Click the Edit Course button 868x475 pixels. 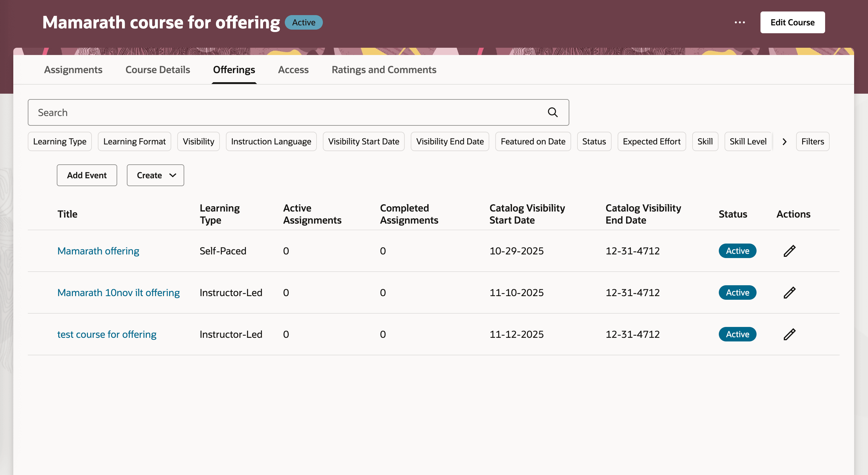pos(792,22)
